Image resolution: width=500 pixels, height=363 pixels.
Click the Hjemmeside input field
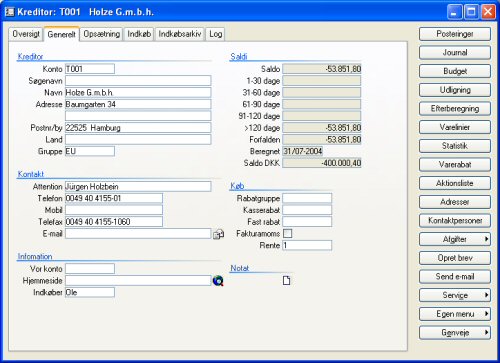(x=138, y=280)
